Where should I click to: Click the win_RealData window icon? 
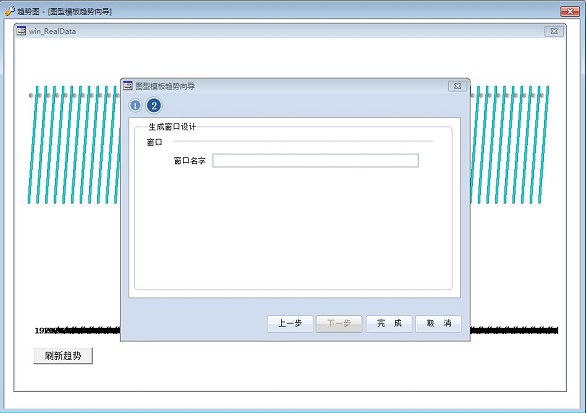[x=21, y=31]
